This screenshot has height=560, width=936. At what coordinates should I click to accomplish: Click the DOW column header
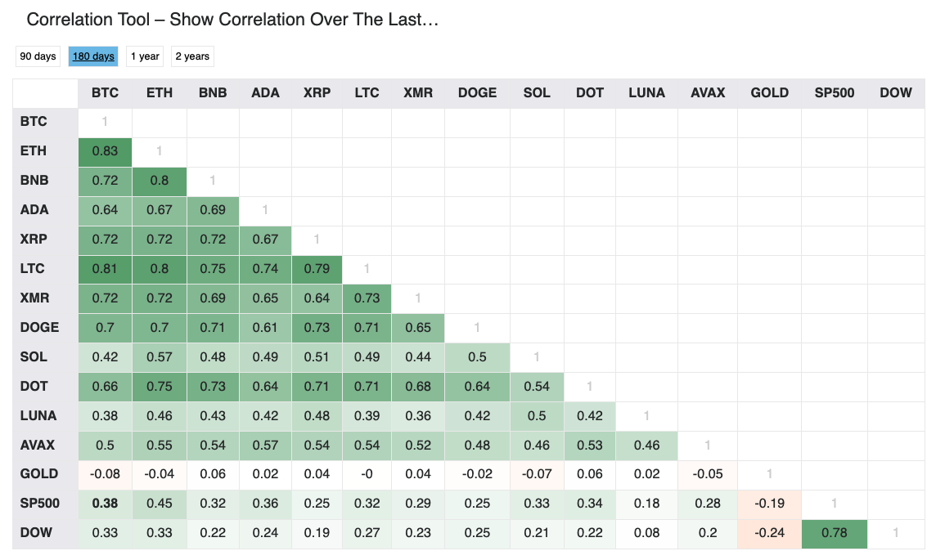click(x=895, y=93)
